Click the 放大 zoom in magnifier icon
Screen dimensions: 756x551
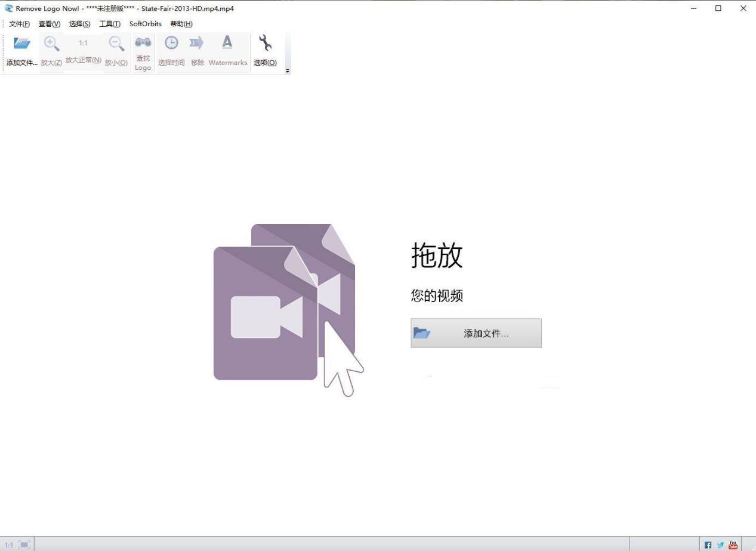tap(51, 44)
